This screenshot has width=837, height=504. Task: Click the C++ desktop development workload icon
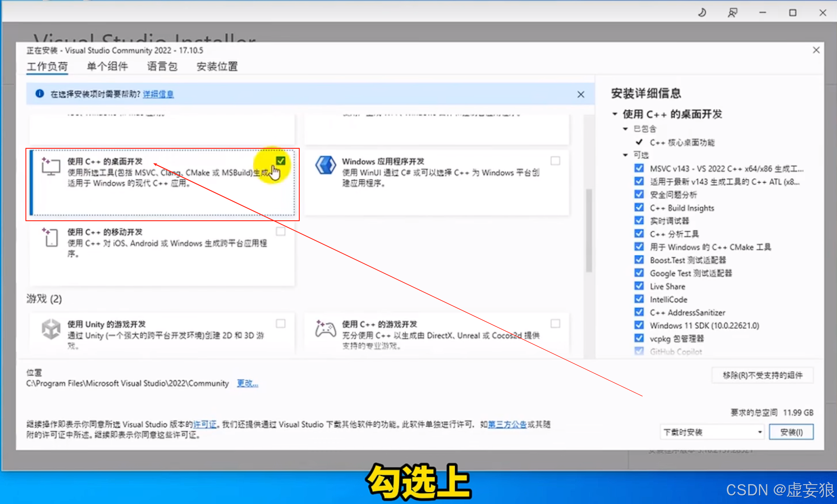point(50,166)
